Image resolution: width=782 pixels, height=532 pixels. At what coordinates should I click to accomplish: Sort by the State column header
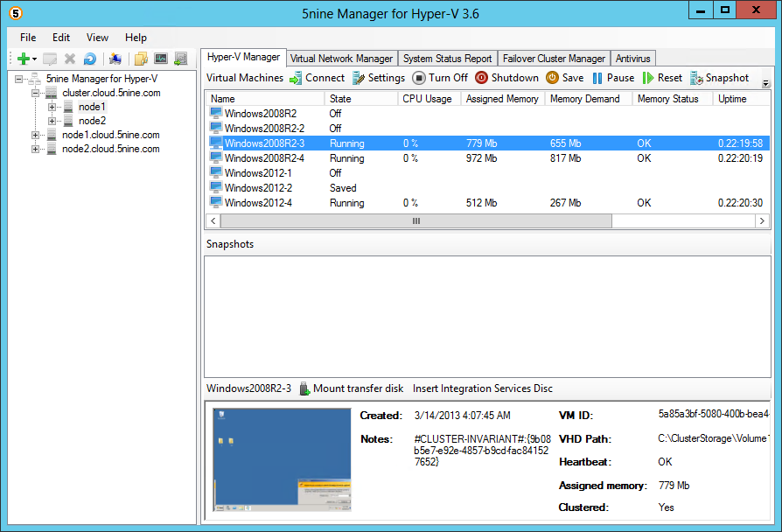361,99
